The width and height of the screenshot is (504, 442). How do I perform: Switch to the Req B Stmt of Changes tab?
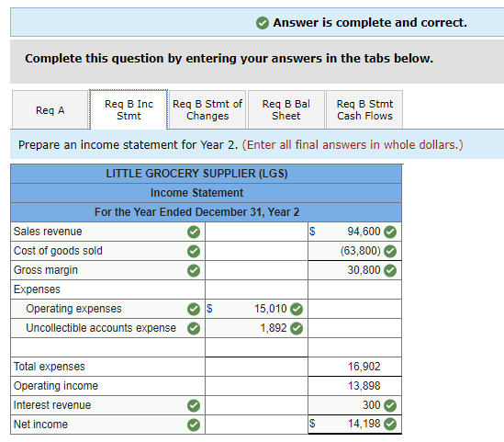point(207,110)
